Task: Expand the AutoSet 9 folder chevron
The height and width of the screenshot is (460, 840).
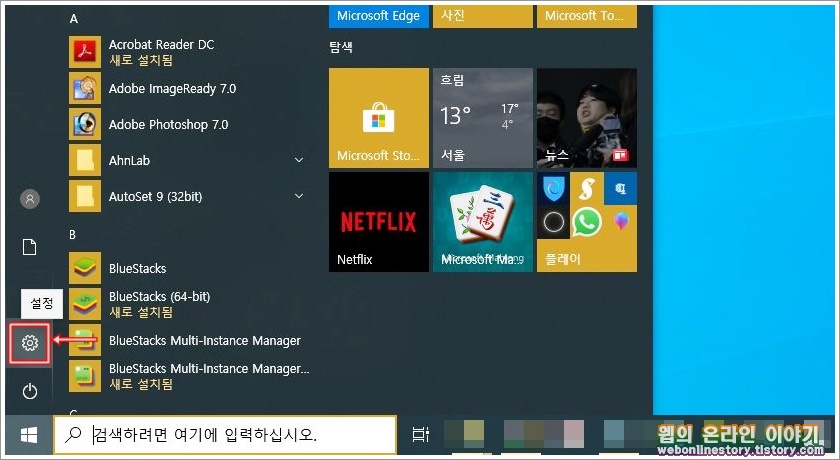Action: pyautogui.click(x=299, y=196)
